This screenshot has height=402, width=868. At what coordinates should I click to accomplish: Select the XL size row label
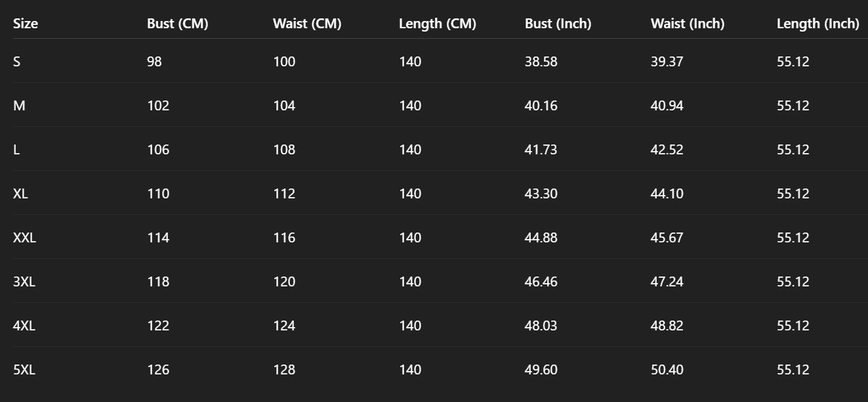point(20,194)
